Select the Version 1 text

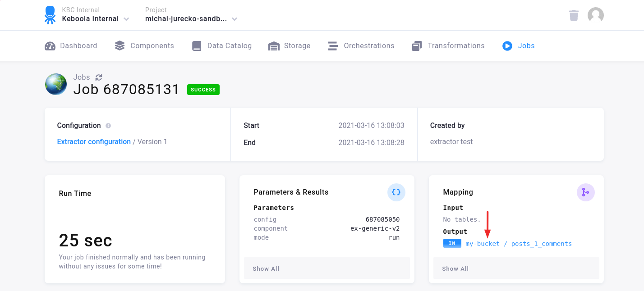click(x=152, y=141)
